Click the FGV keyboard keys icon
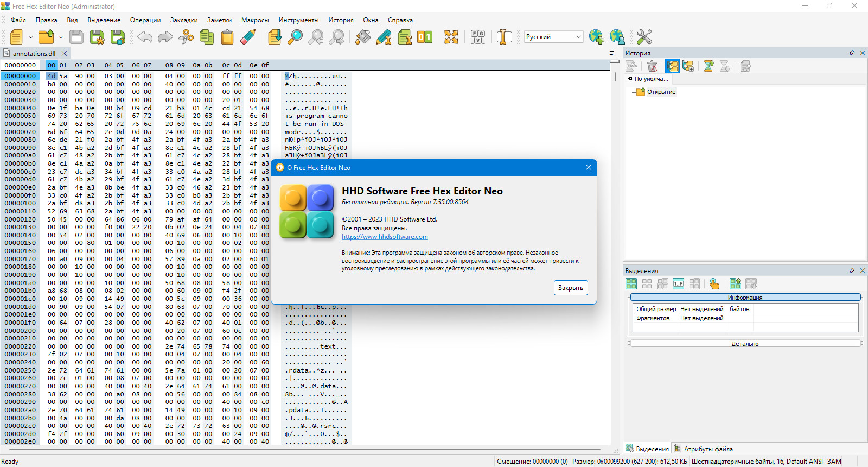Screen dimensions: 868x467 point(478,37)
